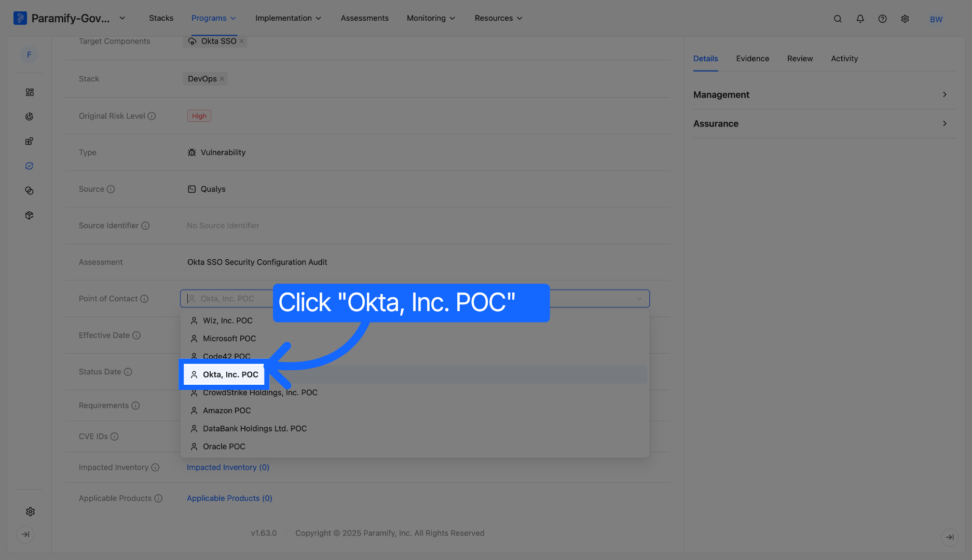
Task: Click the Original Risk Level info icon
Action: pyautogui.click(x=152, y=116)
